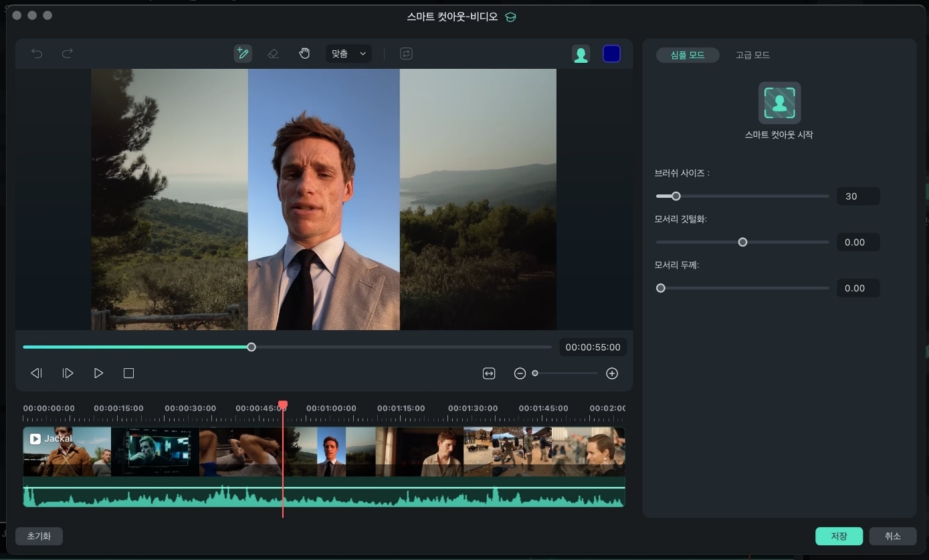The width and height of the screenshot is (929, 560).
Task: Activate the hand pan tool
Action: click(304, 53)
